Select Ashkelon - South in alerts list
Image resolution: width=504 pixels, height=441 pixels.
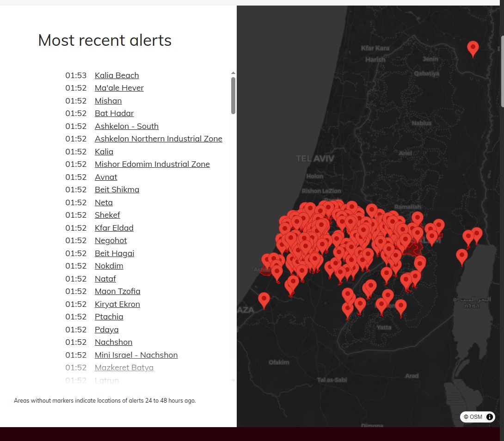click(127, 126)
